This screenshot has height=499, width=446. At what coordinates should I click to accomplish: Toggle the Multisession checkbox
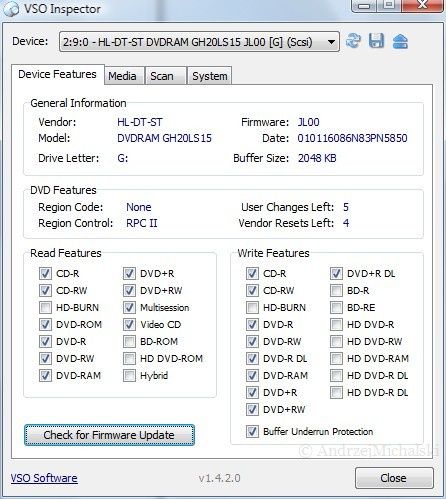(129, 307)
